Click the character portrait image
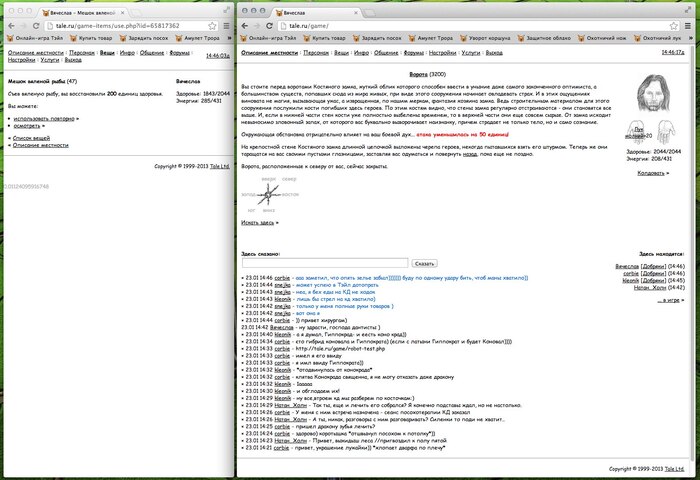The image size is (700, 480). (x=653, y=93)
